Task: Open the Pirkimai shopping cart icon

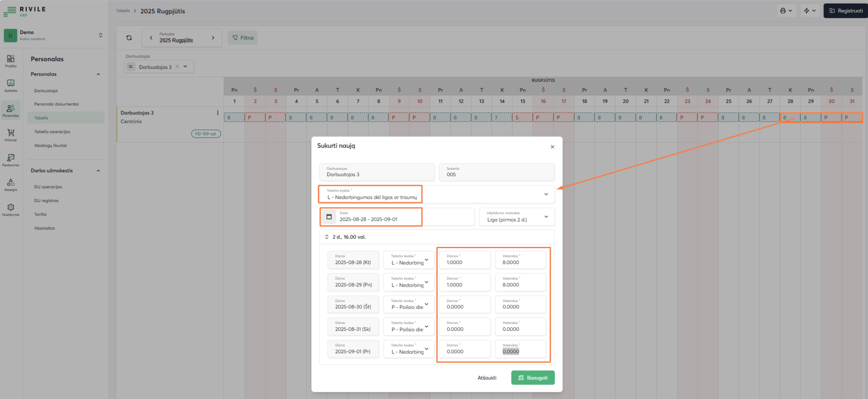Action: coord(10,133)
